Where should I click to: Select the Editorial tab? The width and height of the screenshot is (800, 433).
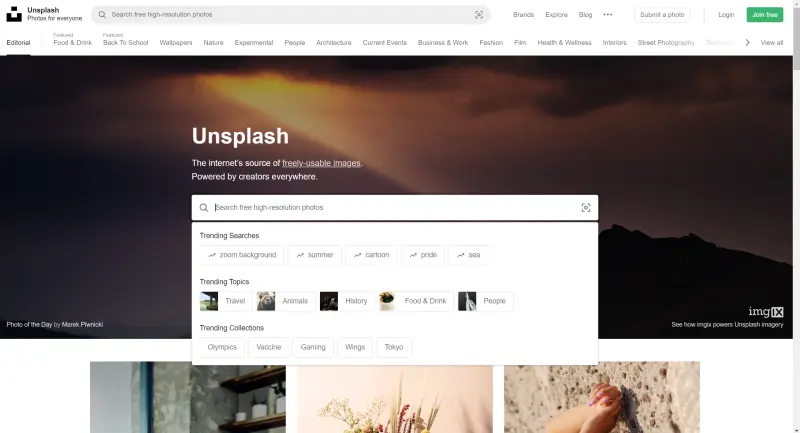pyautogui.click(x=18, y=43)
